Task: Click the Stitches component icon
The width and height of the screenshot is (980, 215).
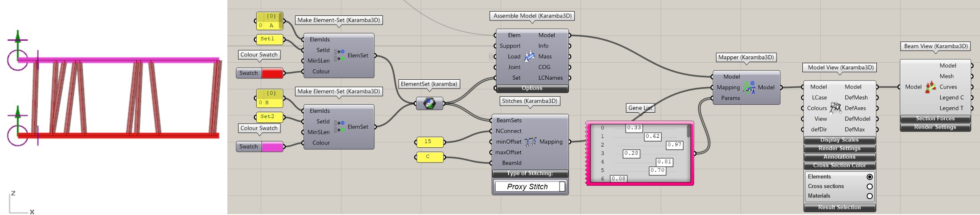Action: pos(530,142)
